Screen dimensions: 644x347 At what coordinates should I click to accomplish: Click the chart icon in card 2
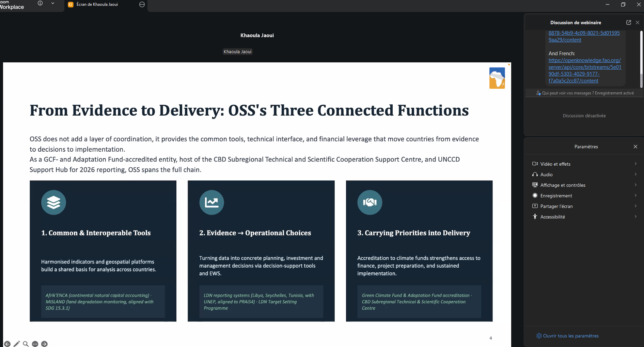(x=211, y=202)
